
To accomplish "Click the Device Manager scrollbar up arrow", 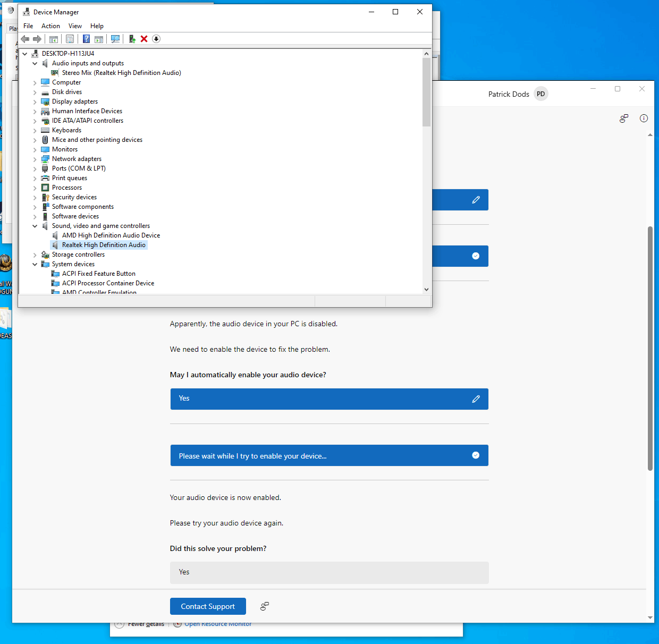I will click(x=426, y=54).
